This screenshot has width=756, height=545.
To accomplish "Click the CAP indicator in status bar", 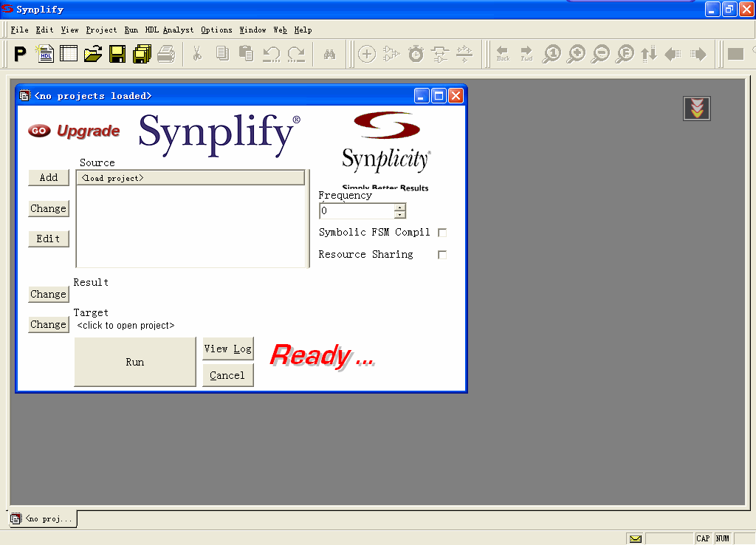I will [703, 539].
